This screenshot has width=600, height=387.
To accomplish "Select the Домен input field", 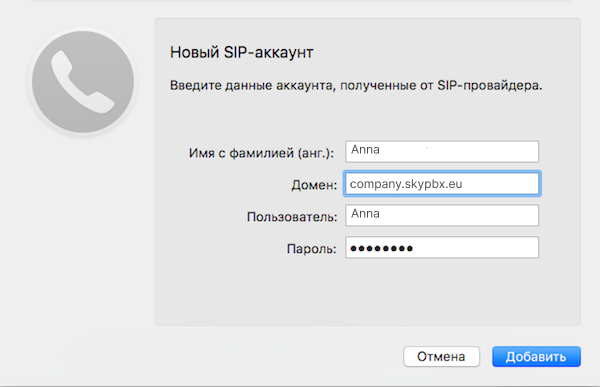I will [442, 184].
